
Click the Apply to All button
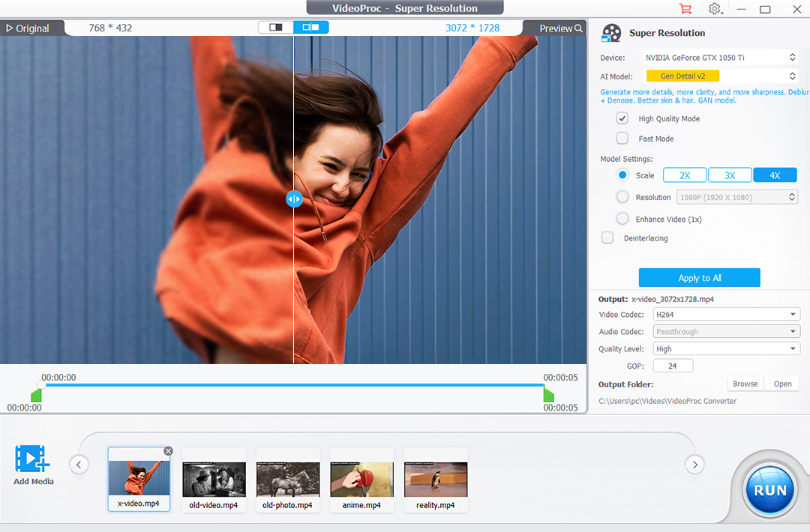699,278
